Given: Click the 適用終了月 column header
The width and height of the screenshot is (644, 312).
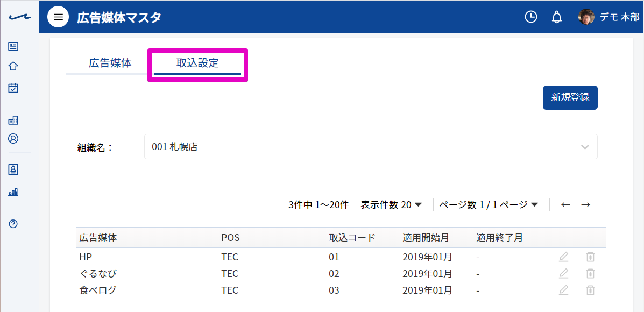Looking at the screenshot, I should (499, 238).
